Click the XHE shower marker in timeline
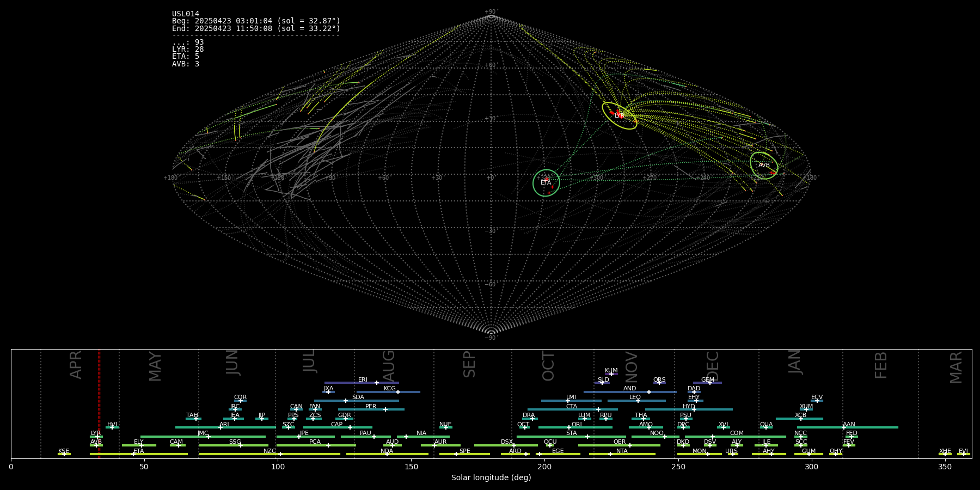Image resolution: width=980 pixels, height=490 pixels. click(945, 454)
